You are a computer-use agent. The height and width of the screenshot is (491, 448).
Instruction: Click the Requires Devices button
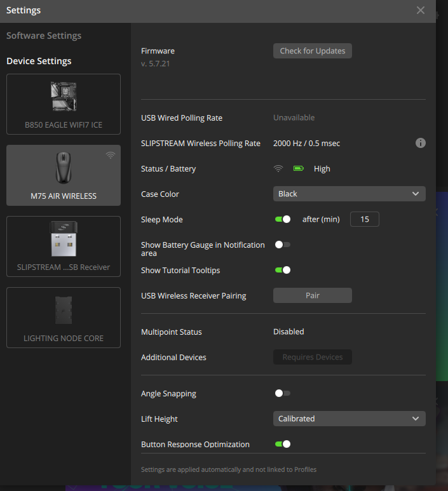click(313, 357)
